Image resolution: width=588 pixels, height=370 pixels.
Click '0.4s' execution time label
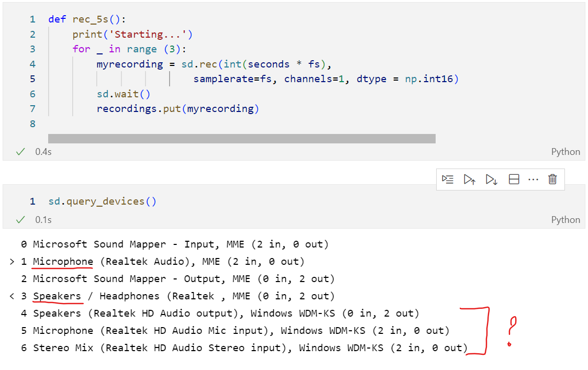pyautogui.click(x=43, y=151)
